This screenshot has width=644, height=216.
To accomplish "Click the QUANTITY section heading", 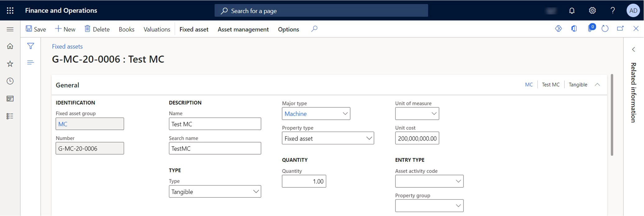I will tap(295, 160).
